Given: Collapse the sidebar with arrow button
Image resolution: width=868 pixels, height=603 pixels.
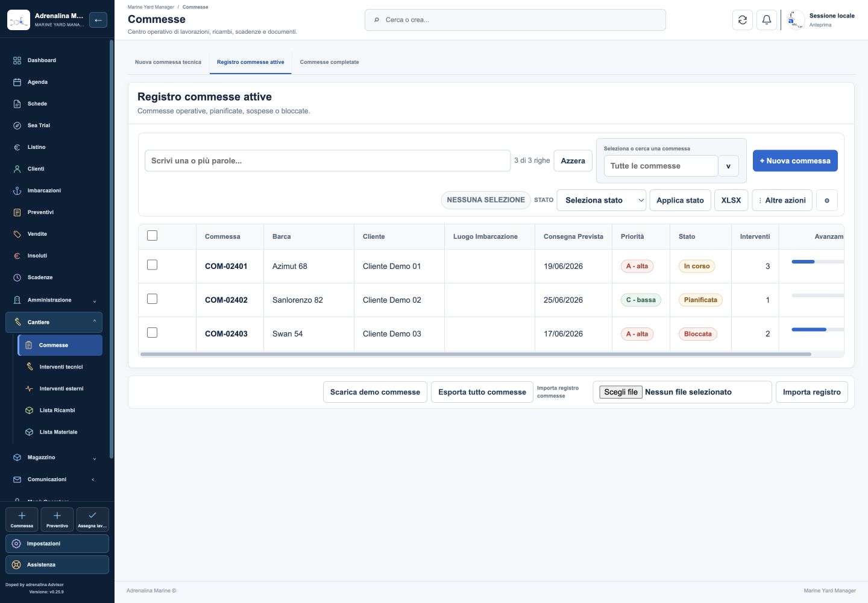Looking at the screenshot, I should click(x=98, y=20).
